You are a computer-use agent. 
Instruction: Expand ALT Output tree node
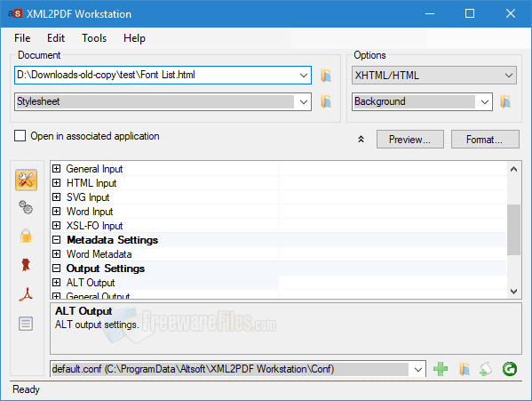point(57,283)
